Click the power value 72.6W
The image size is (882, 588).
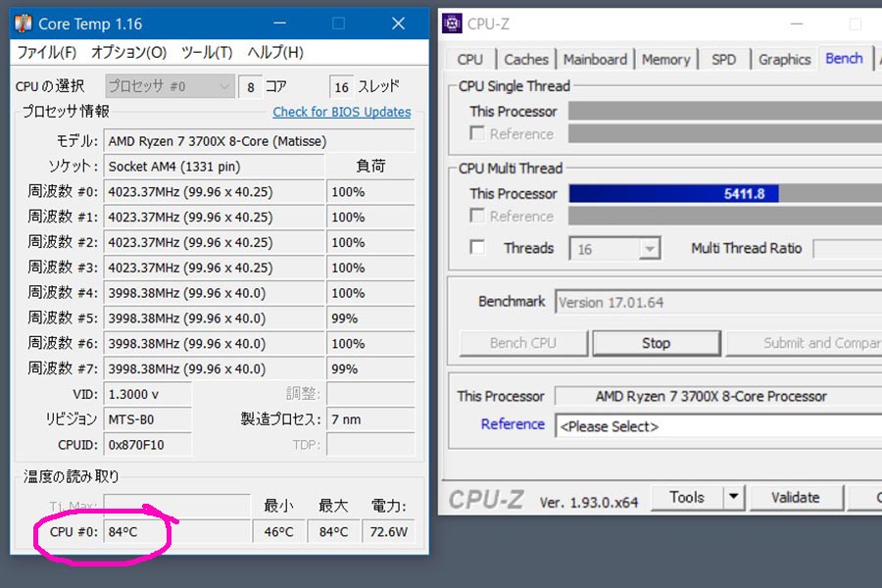point(389,532)
